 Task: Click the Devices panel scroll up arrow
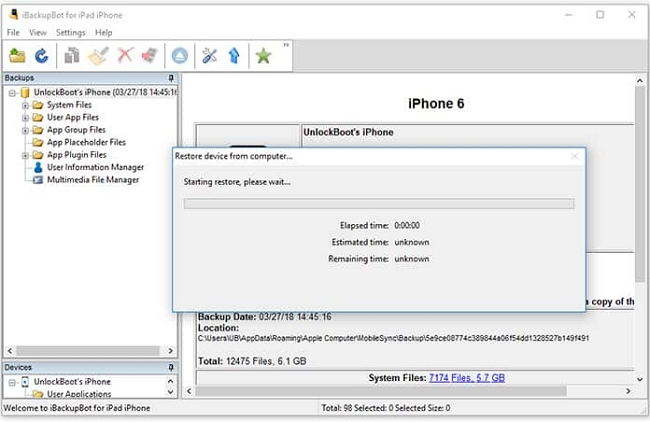tap(170, 381)
